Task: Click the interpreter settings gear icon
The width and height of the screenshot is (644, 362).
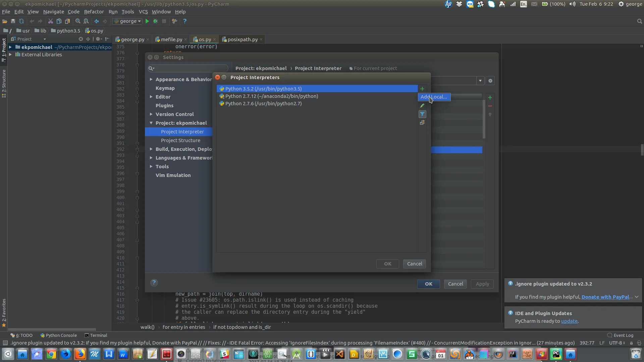Action: coord(490,81)
